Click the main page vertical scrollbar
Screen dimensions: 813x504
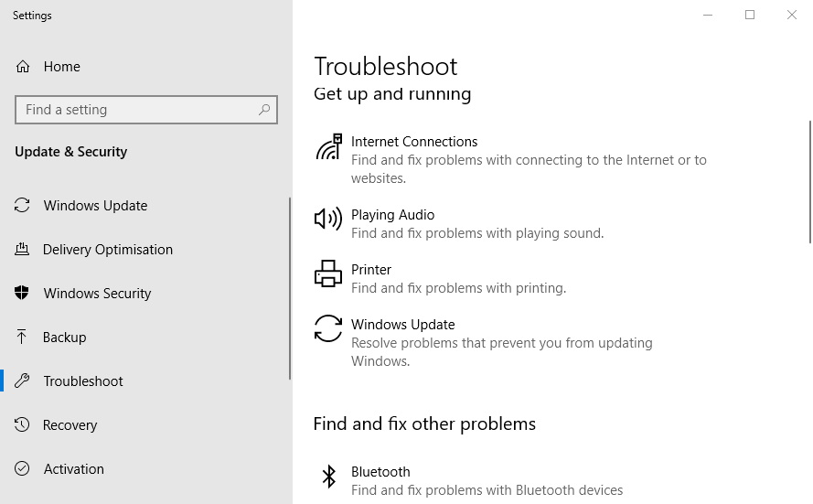809,181
